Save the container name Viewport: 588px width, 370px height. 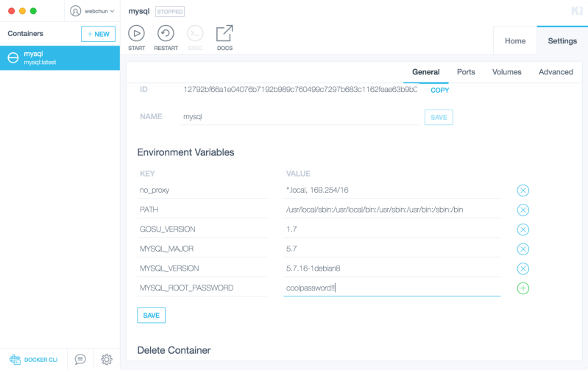pos(439,118)
